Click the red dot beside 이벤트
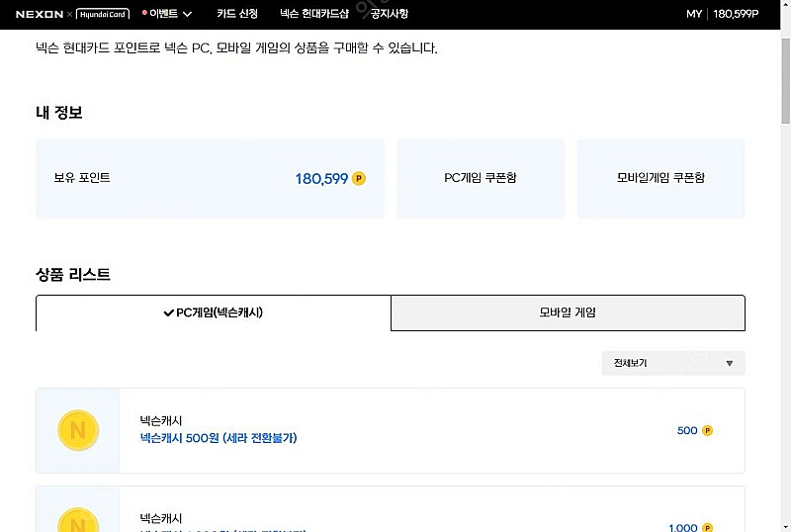Screen dimensions: 791x532 coord(144,13)
